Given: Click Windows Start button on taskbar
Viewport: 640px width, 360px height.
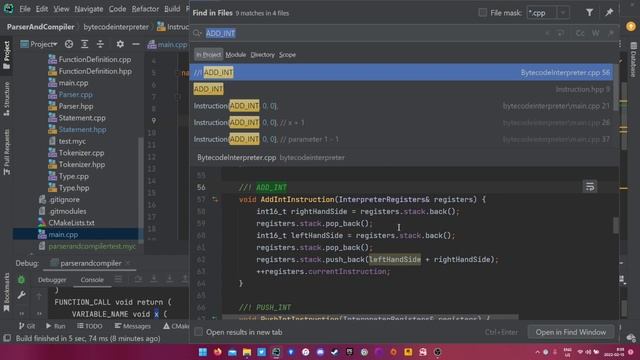Looking at the screenshot, I should tap(202, 352).
